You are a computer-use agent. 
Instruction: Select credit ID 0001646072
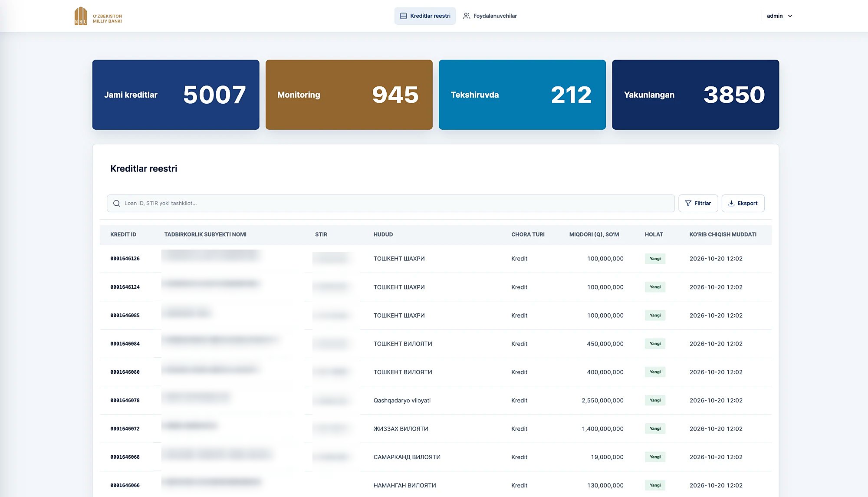click(x=125, y=429)
